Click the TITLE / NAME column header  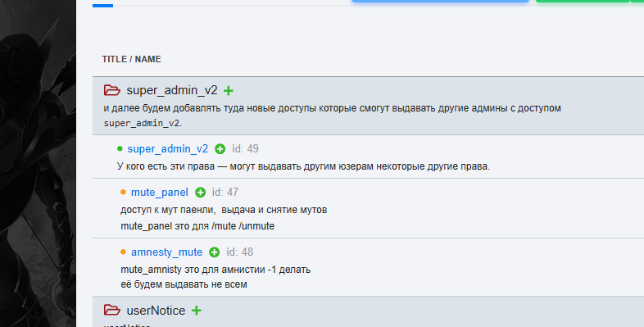pos(131,59)
